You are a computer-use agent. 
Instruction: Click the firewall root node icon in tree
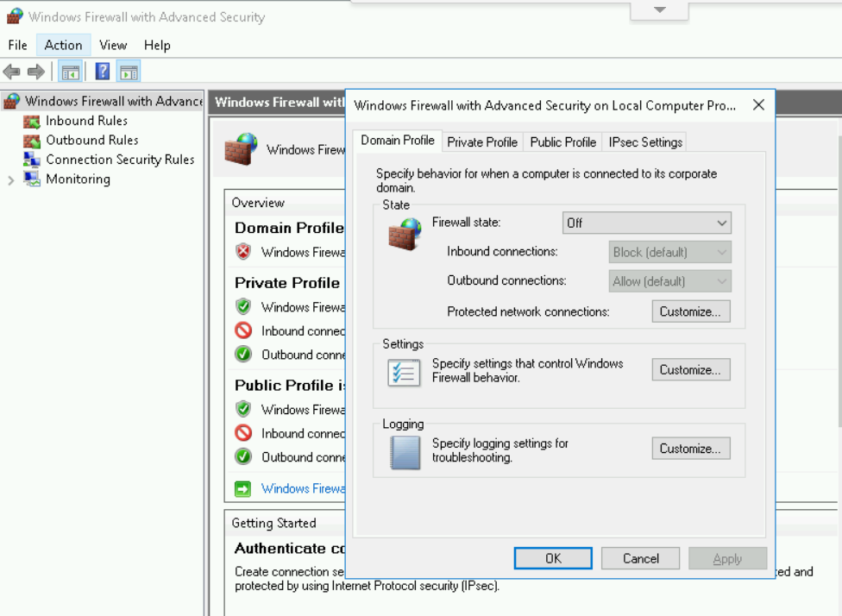point(12,101)
